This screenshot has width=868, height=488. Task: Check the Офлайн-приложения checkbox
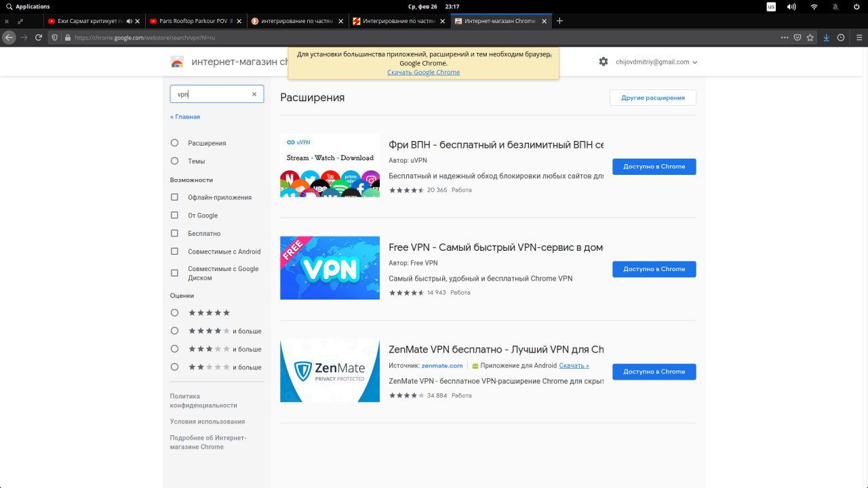tap(174, 197)
